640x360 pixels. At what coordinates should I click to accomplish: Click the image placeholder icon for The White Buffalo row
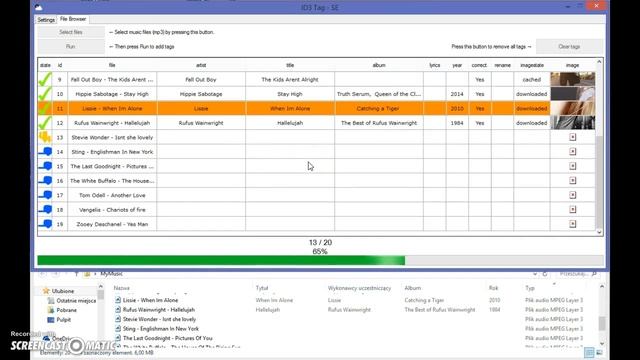pos(573,180)
